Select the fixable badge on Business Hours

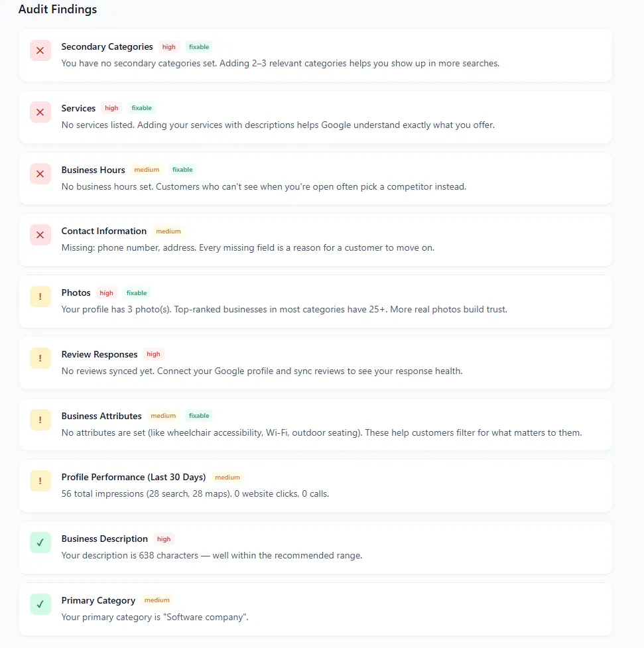pos(182,169)
